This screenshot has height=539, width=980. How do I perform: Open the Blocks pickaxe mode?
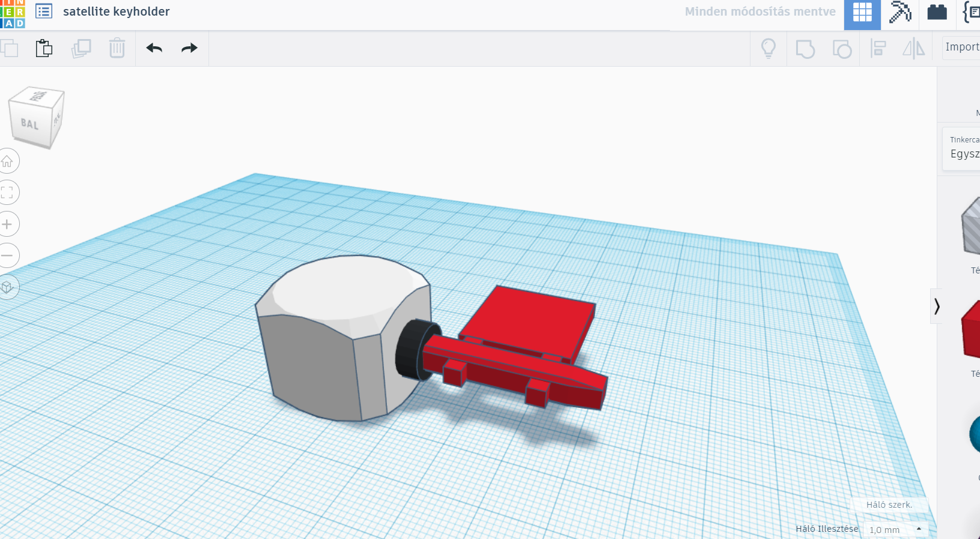tap(899, 13)
